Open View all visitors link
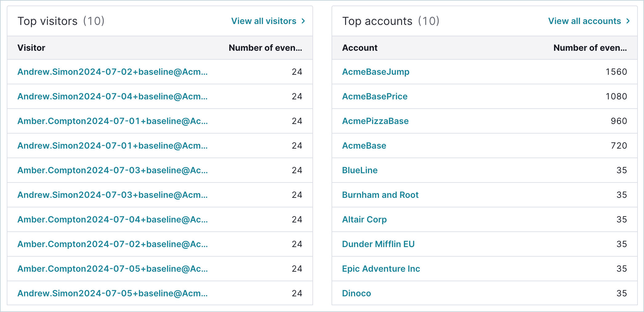The image size is (644, 312). pyautogui.click(x=264, y=21)
